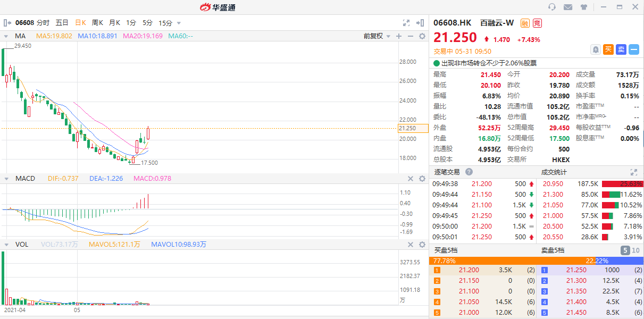Image resolution: width=644 pixels, height=319 pixels.
Task: Open customer service headset icon
Action: (551, 7)
